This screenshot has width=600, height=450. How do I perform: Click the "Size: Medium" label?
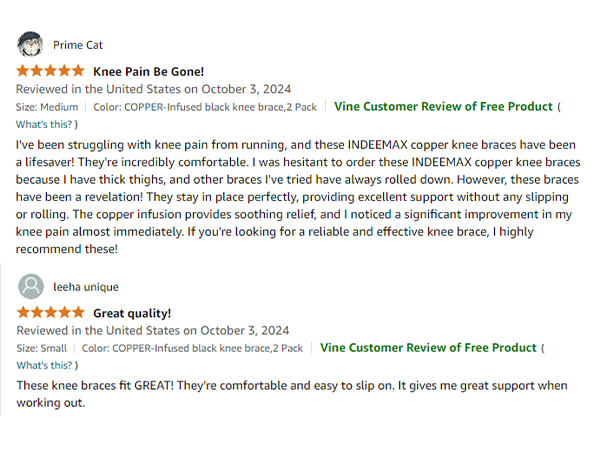(46, 107)
